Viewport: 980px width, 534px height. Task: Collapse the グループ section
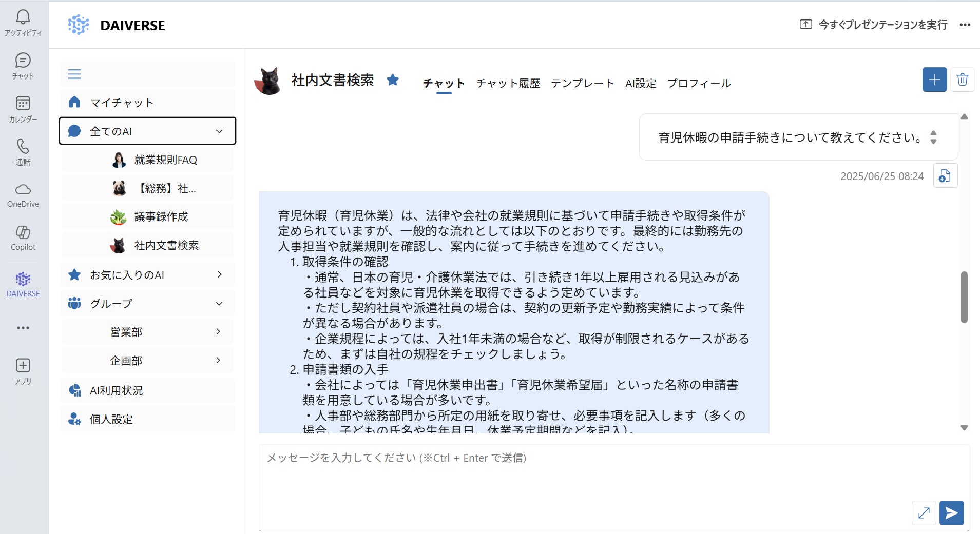(219, 304)
